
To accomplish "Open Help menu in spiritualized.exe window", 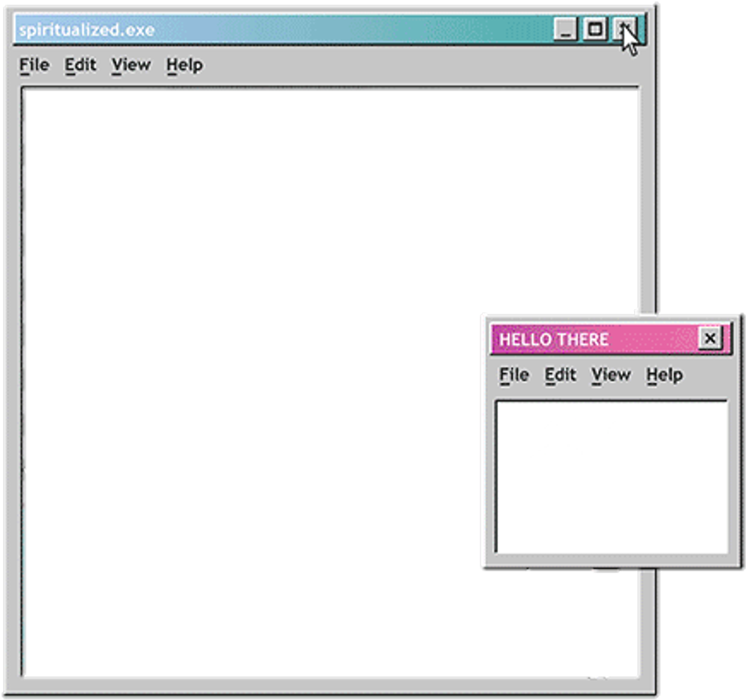I will click(184, 65).
